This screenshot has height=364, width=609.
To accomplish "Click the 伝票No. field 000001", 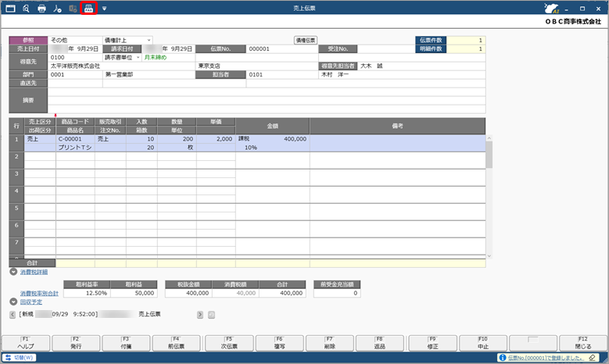I will click(x=281, y=48).
